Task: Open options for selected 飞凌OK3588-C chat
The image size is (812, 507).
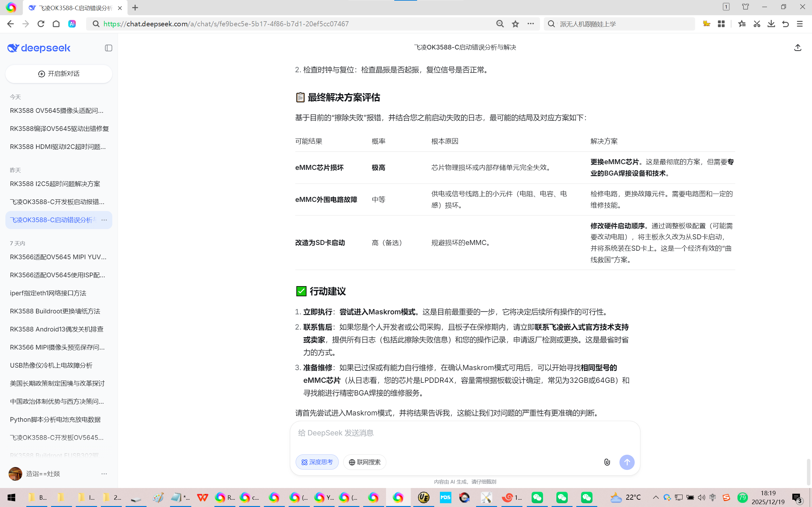Action: [x=104, y=220]
